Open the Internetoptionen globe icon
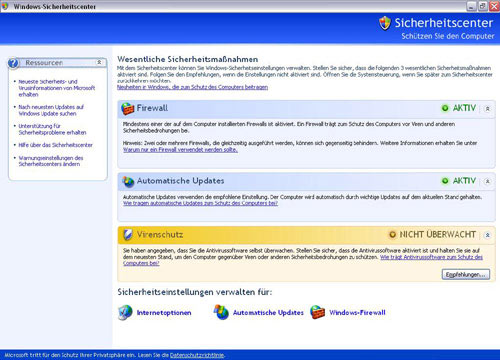The height and width of the screenshot is (360, 500). [x=125, y=313]
